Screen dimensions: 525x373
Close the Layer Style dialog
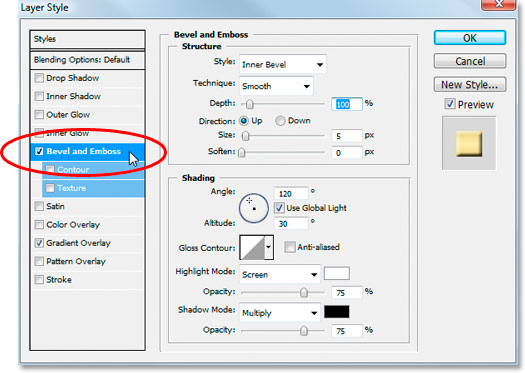pos(499,4)
